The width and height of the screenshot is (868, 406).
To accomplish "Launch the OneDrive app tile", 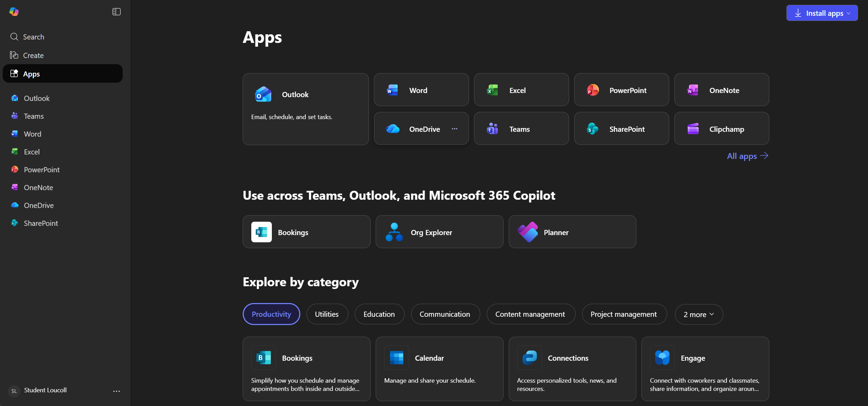I will click(x=421, y=128).
